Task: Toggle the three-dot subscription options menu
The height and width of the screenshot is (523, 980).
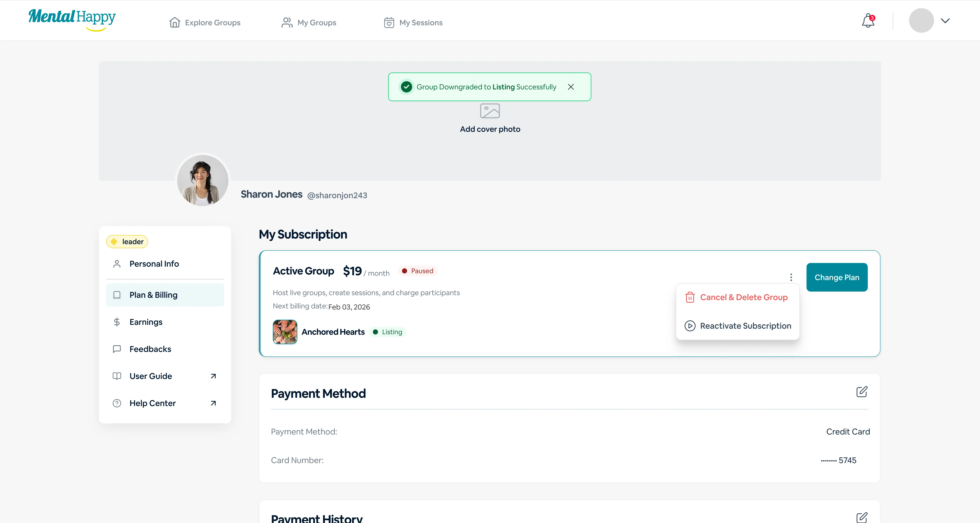Action: (791, 277)
